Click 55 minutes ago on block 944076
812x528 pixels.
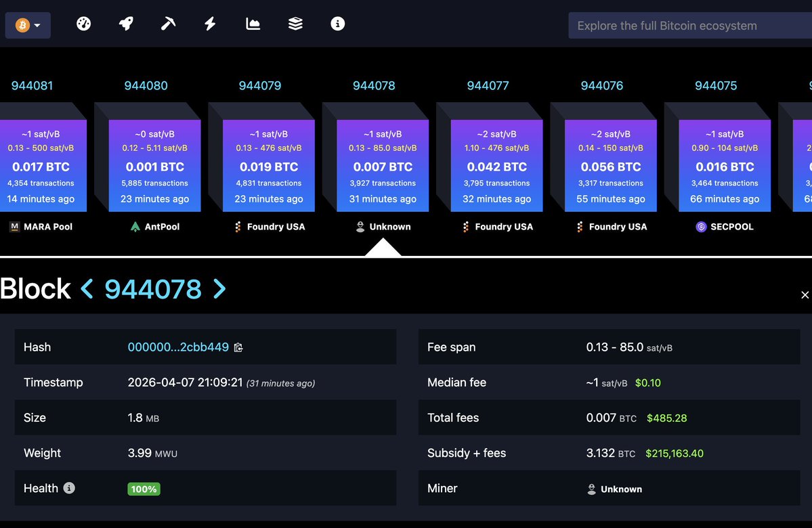click(x=611, y=199)
